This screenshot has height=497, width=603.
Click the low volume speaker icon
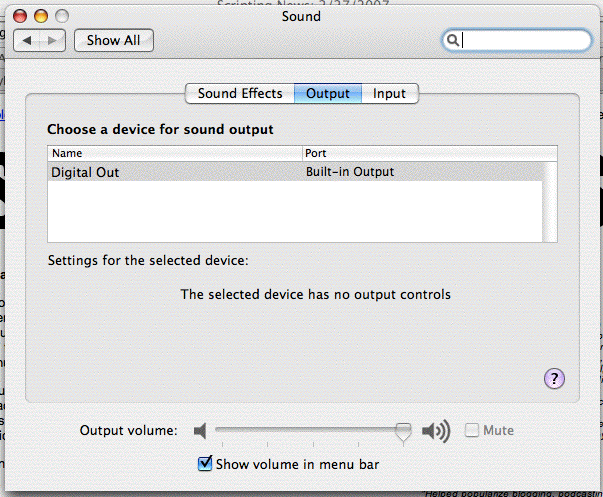[200, 431]
